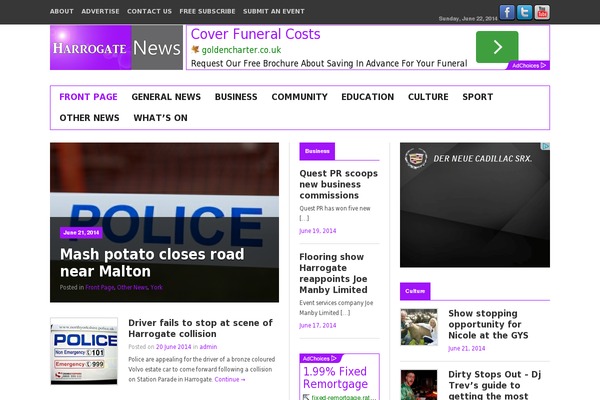Viewport: 600px width, 400px height.
Task: Go to Sport section
Action: (x=478, y=97)
